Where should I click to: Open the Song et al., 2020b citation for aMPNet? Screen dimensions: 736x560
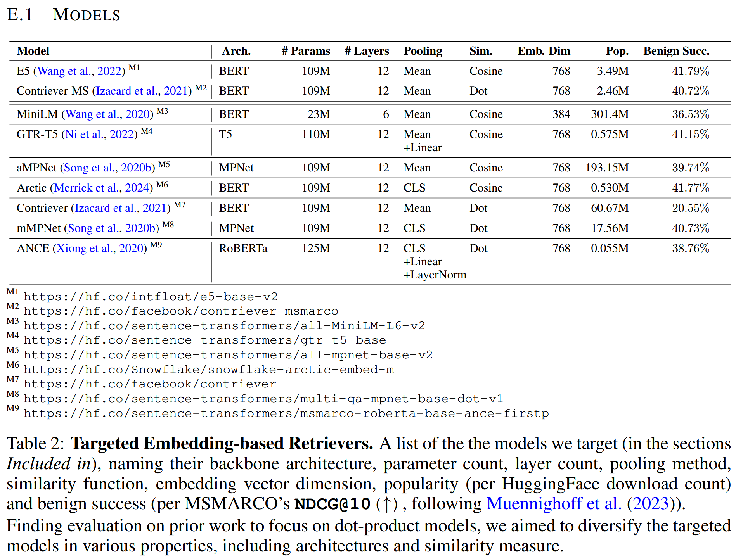[107, 168]
